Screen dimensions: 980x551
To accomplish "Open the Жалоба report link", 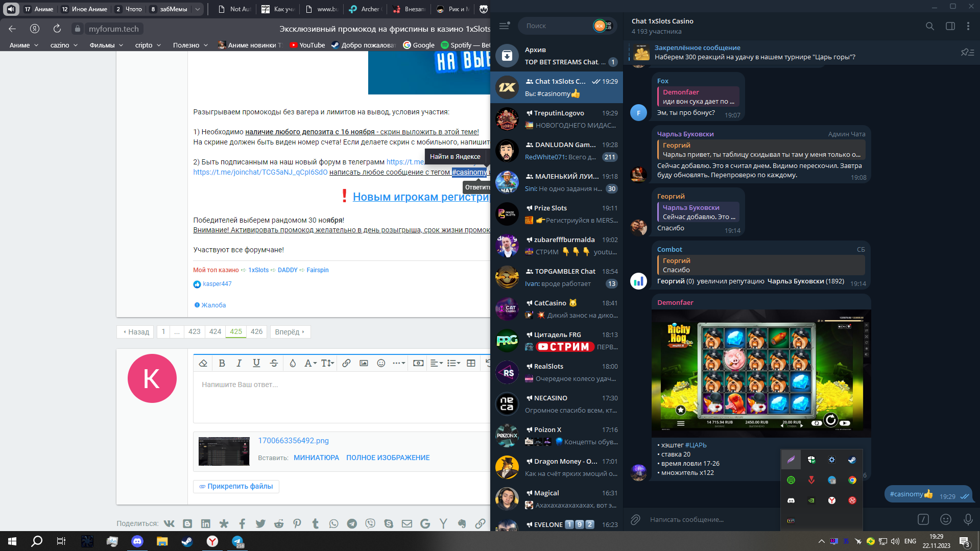I will 210,305.
